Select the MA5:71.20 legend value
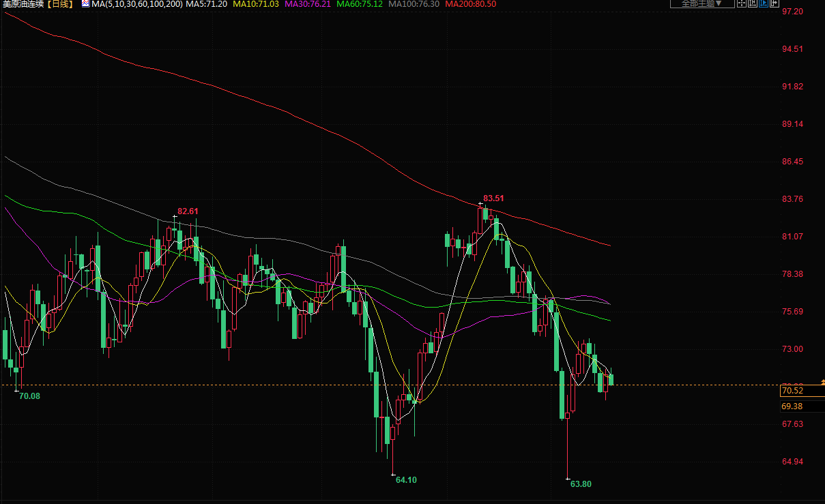 pos(207,4)
